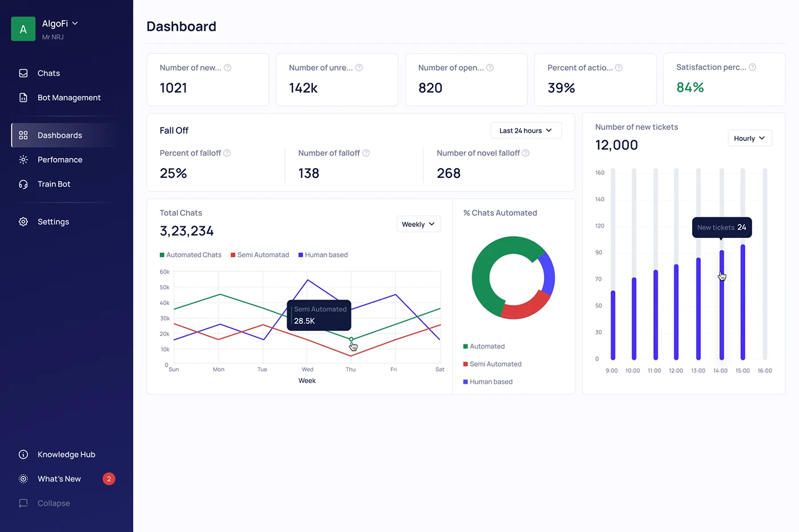Click the red What's New notification badge
Viewport: 799px width, 532px height.
coord(109,479)
